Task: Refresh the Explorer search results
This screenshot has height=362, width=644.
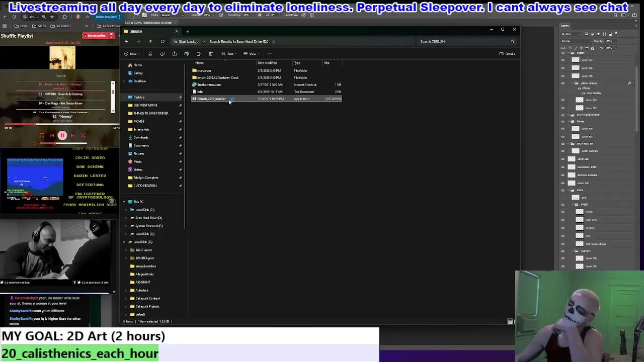Action: 163,41
